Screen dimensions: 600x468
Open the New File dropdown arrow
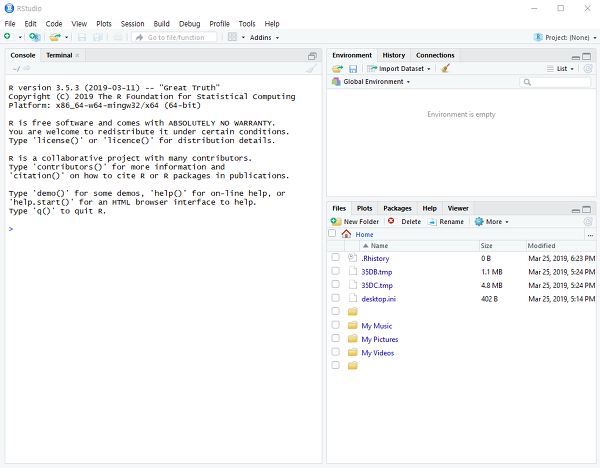20,38
